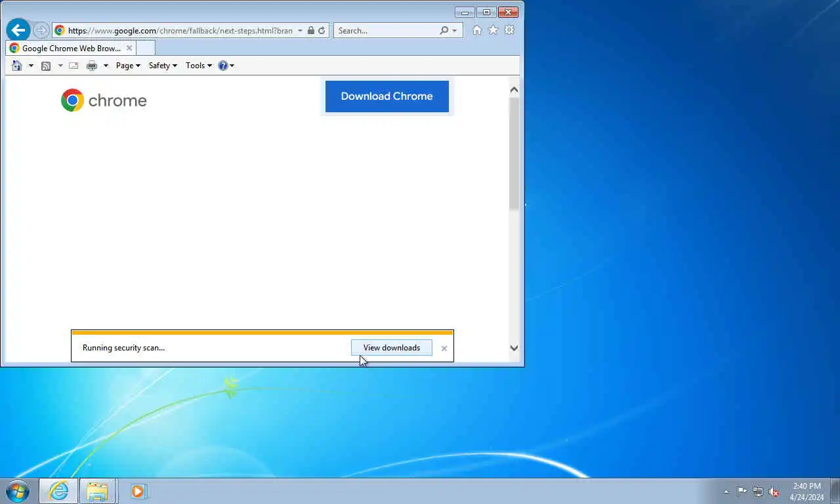Image resolution: width=840 pixels, height=504 pixels.
Task: Go back with the blue Back arrow
Action: (18, 30)
